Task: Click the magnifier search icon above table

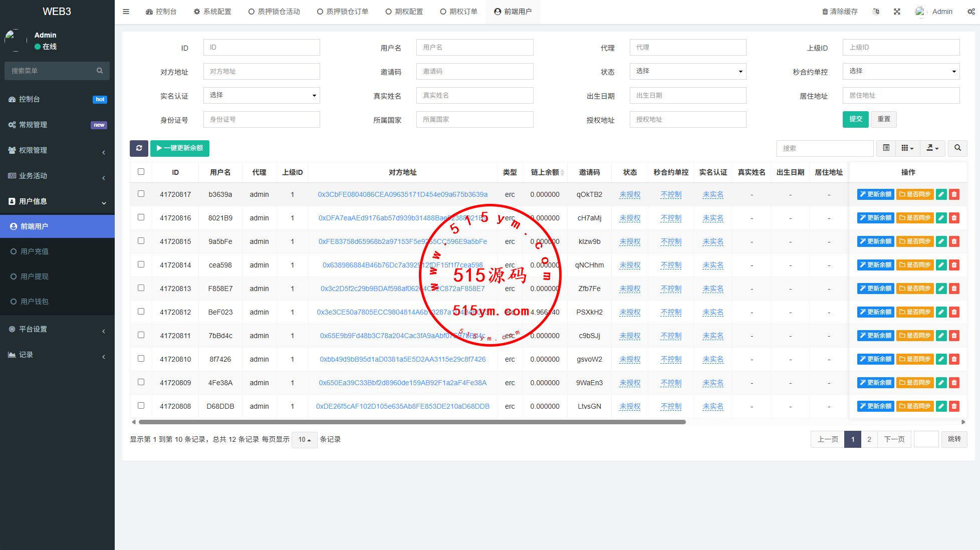Action: (957, 148)
